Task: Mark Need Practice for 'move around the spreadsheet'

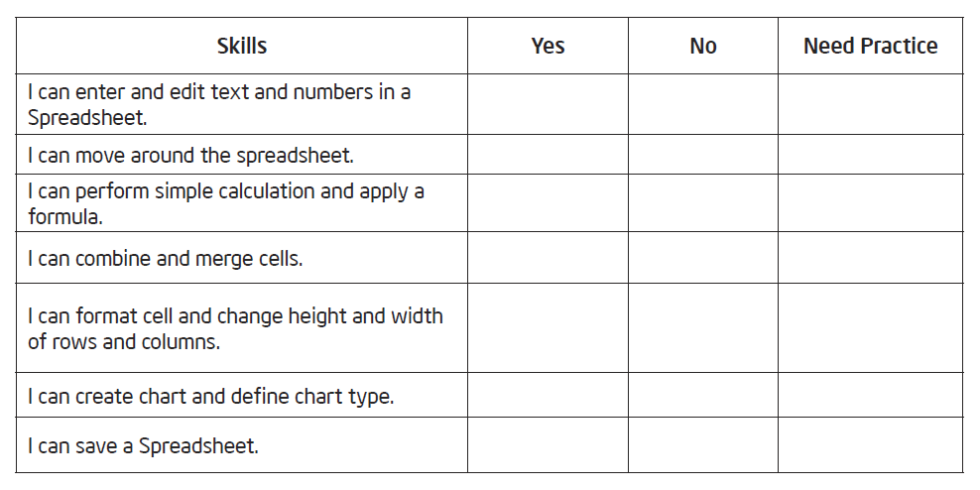Action: [870, 155]
